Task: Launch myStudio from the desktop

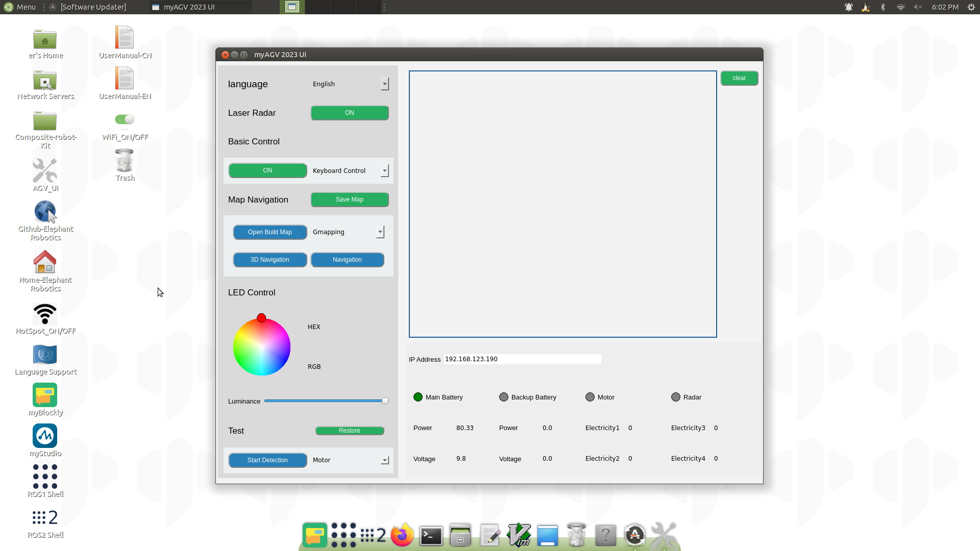Action: click(x=45, y=436)
